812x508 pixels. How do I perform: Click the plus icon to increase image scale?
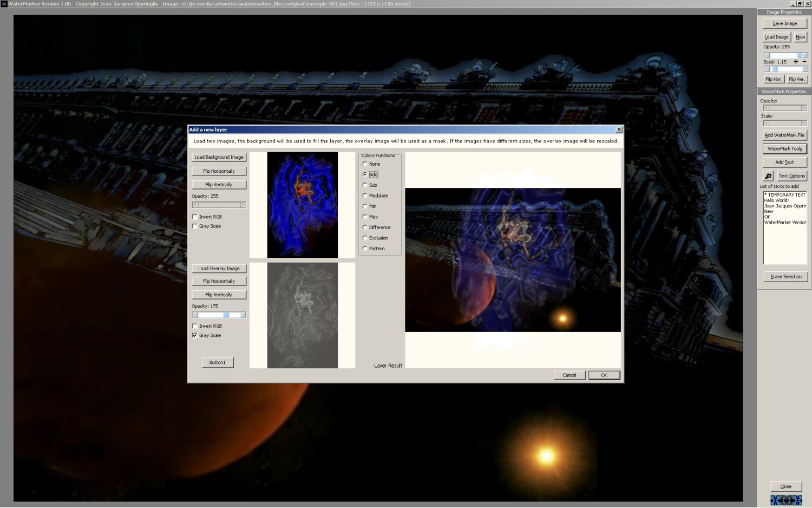[796, 62]
